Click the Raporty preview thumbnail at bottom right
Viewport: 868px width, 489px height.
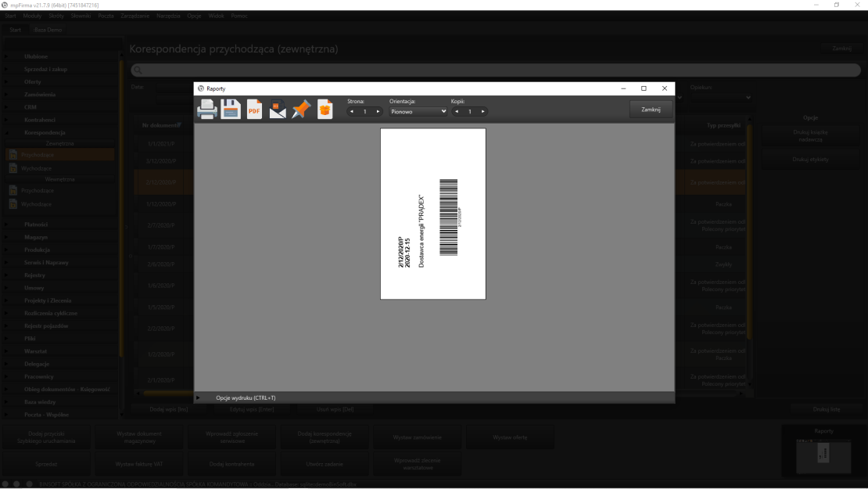823,456
